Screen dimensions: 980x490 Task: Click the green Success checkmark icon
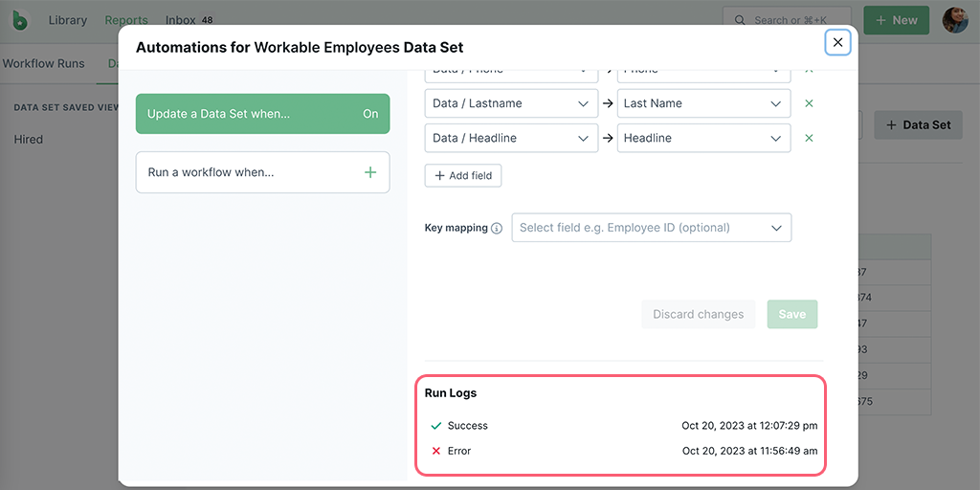tap(436, 426)
